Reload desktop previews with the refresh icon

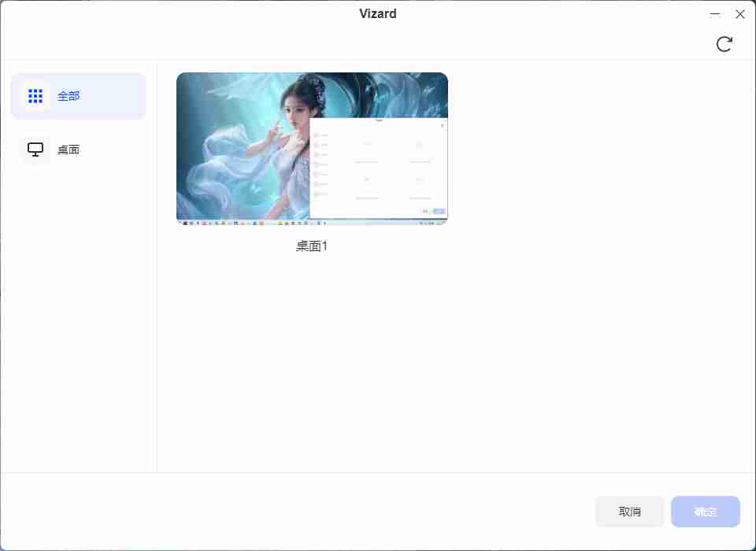724,44
